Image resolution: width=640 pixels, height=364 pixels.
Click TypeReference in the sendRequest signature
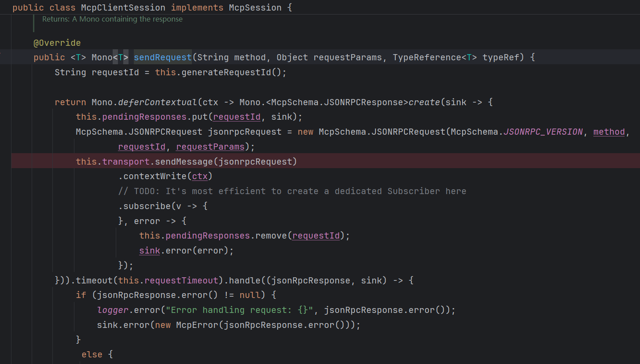click(427, 57)
